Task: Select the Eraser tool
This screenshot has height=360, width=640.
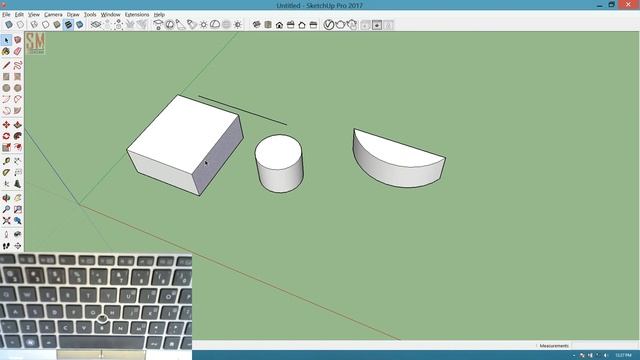Action: (18, 51)
